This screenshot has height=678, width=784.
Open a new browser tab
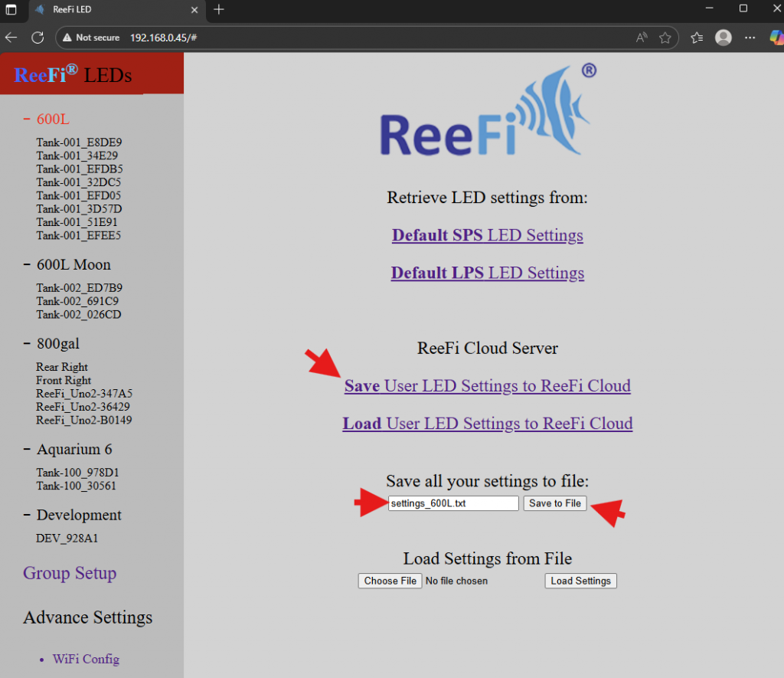219,10
